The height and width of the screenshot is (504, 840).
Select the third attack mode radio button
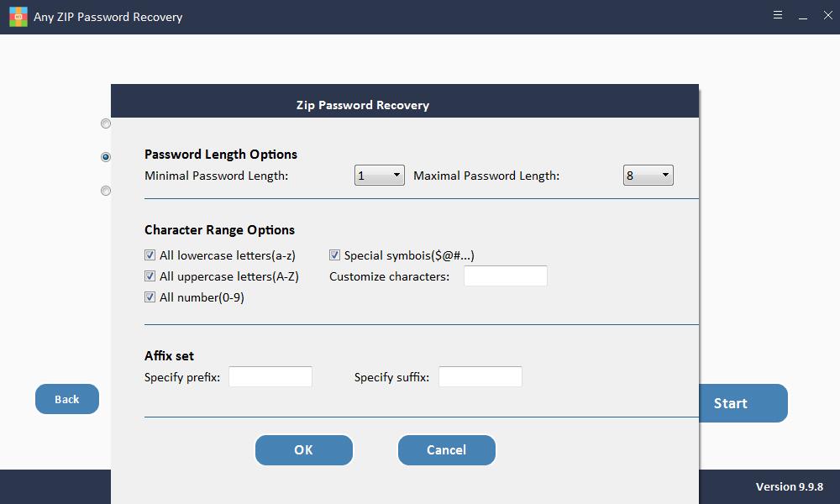(x=106, y=191)
